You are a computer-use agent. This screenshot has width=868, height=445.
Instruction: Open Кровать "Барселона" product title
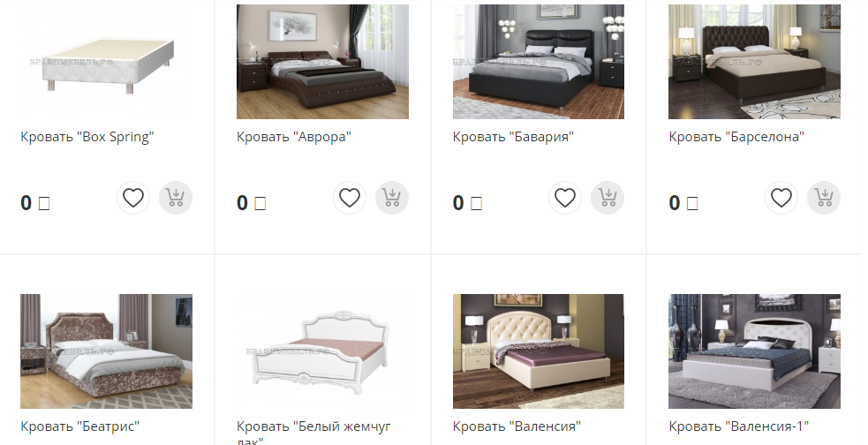coord(736,137)
